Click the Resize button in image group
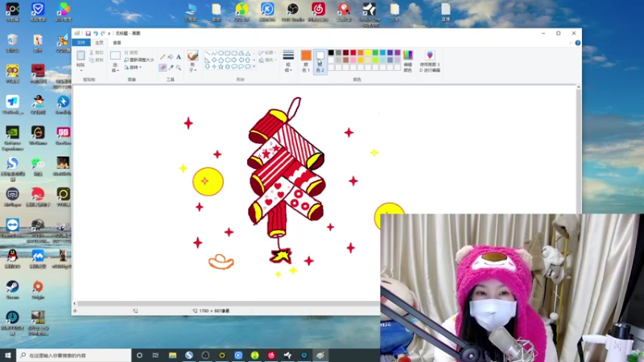 (x=138, y=60)
